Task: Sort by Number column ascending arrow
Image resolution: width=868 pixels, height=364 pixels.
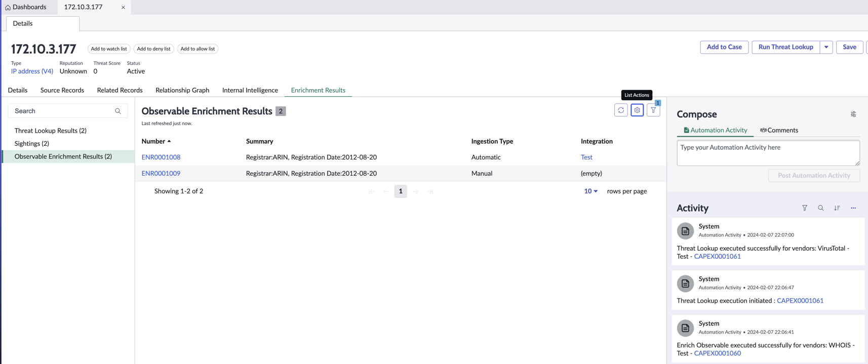Action: pyautogui.click(x=169, y=141)
